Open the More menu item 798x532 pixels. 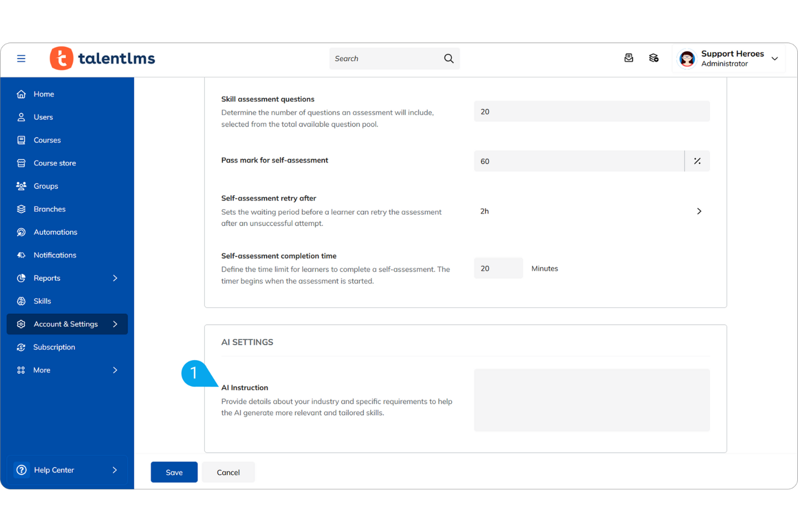coord(42,370)
